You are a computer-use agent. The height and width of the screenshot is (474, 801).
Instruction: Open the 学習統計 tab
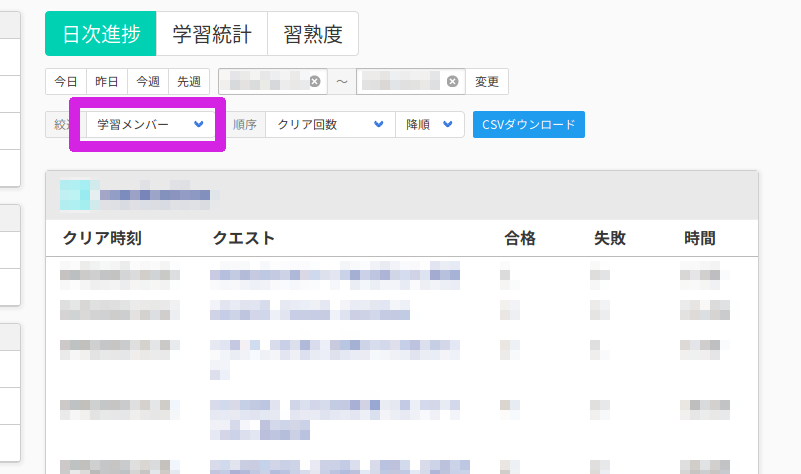tap(212, 34)
